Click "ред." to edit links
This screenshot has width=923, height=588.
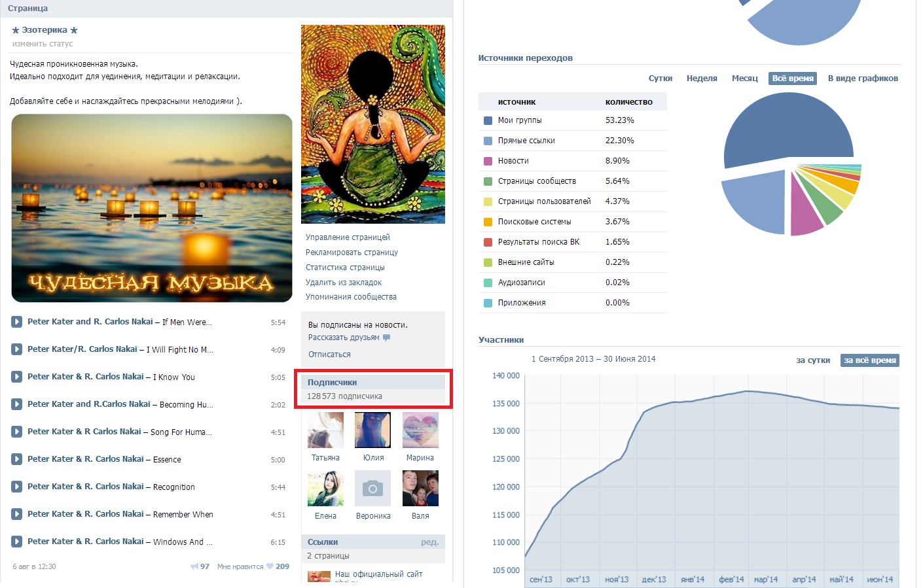tap(430, 542)
